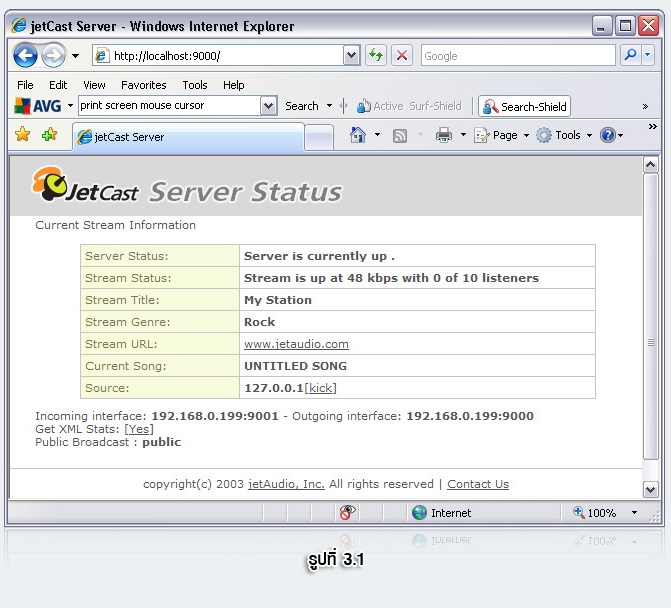
Task: Open the AVG search box dropdown
Action: [268, 106]
